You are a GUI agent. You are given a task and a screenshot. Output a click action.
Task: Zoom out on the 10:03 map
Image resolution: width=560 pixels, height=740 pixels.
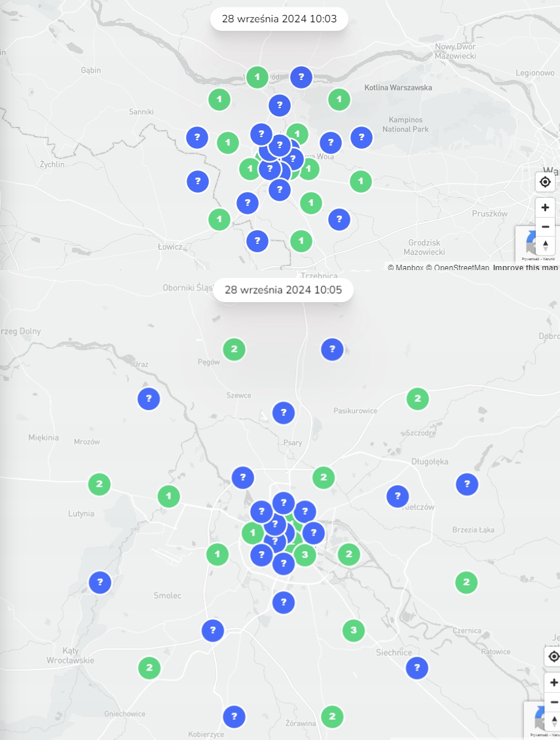(545, 227)
